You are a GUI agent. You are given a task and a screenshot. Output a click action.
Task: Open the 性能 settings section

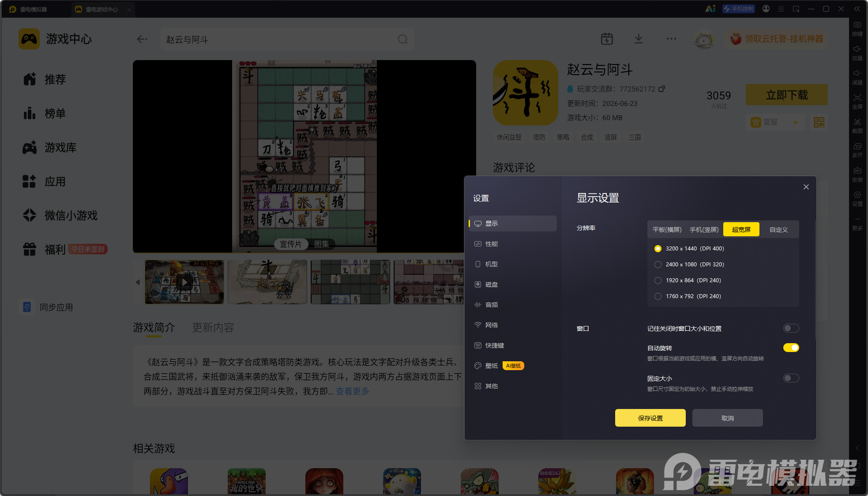point(512,244)
